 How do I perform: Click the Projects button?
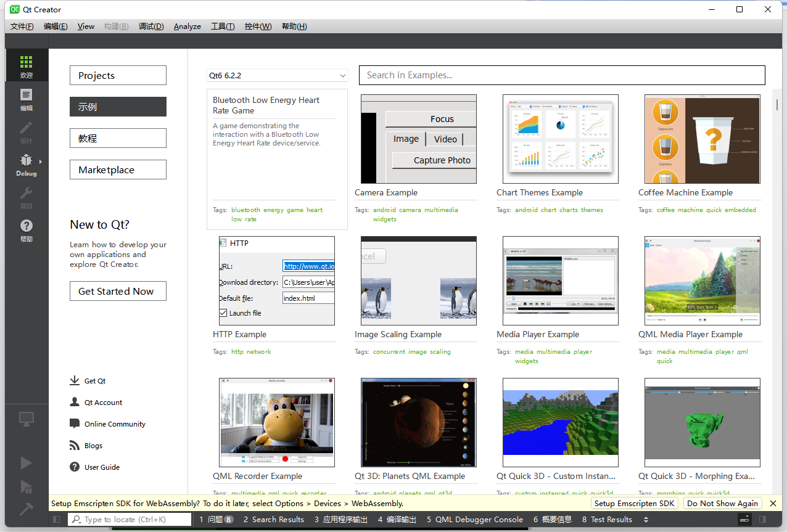pos(118,75)
